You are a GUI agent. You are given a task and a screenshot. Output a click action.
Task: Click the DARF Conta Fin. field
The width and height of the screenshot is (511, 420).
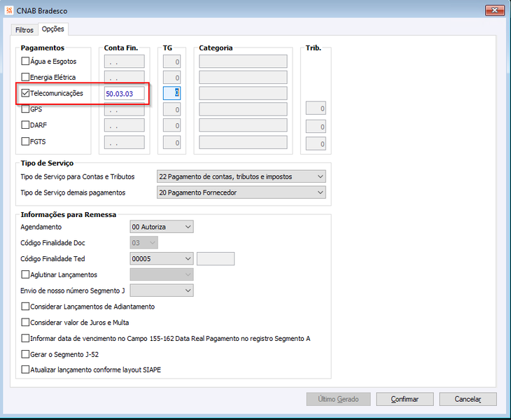click(x=124, y=125)
